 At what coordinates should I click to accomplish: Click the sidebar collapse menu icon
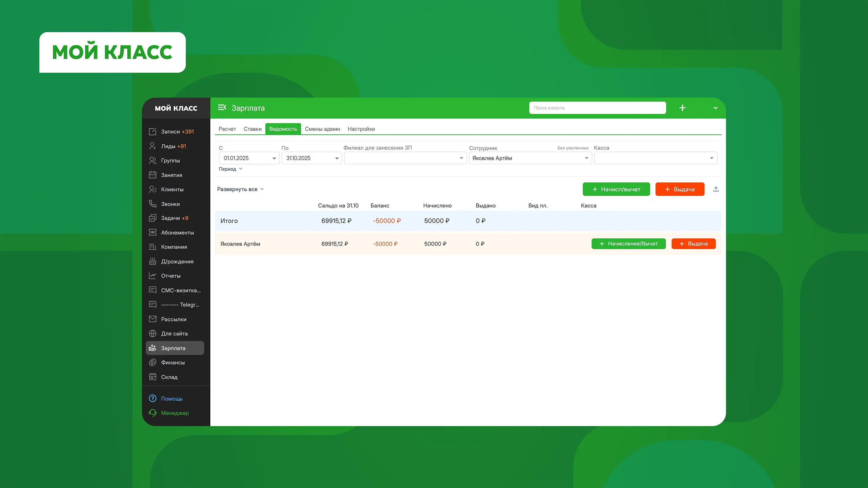coord(222,108)
